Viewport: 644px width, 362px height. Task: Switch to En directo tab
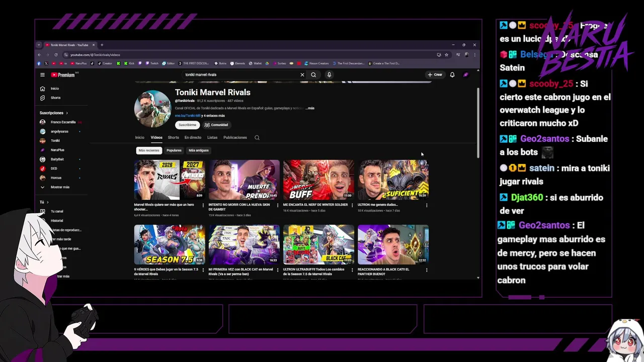tap(193, 137)
